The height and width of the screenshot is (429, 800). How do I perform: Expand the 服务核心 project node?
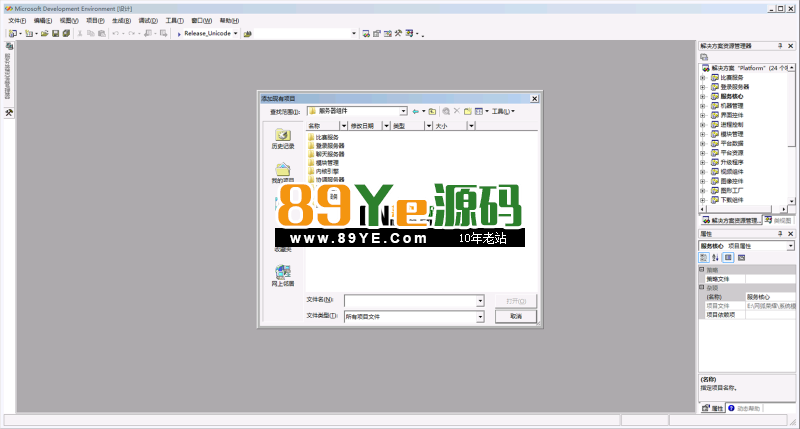pos(703,96)
